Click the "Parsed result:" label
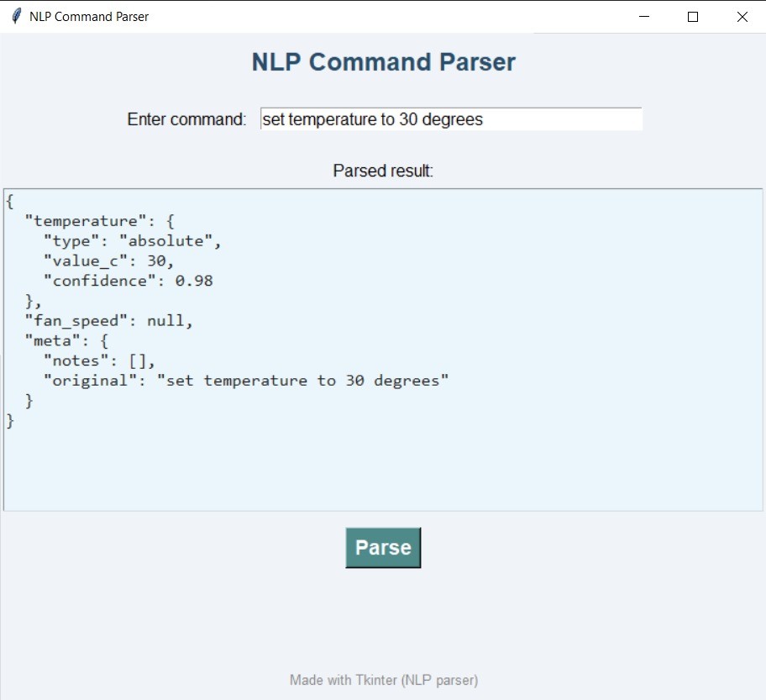Image resolution: width=766 pixels, height=700 pixels. pos(383,171)
